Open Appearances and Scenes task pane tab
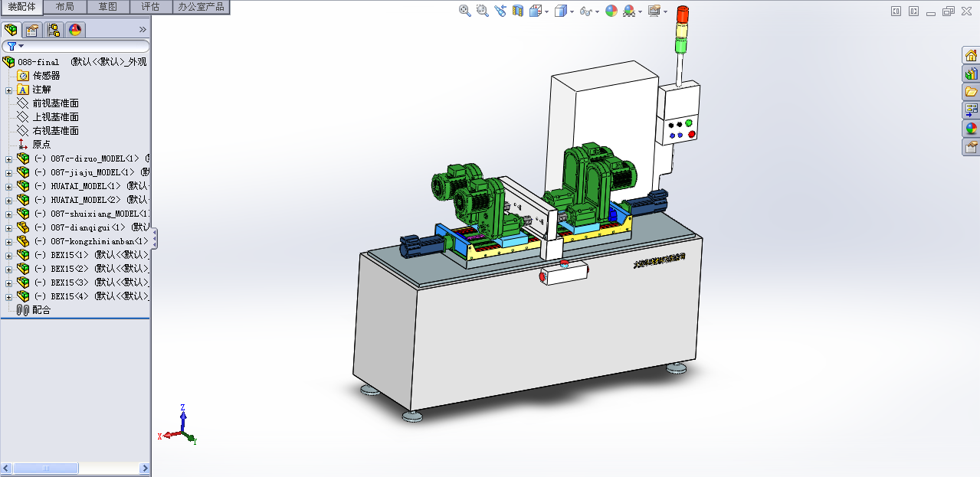 pos(971,129)
